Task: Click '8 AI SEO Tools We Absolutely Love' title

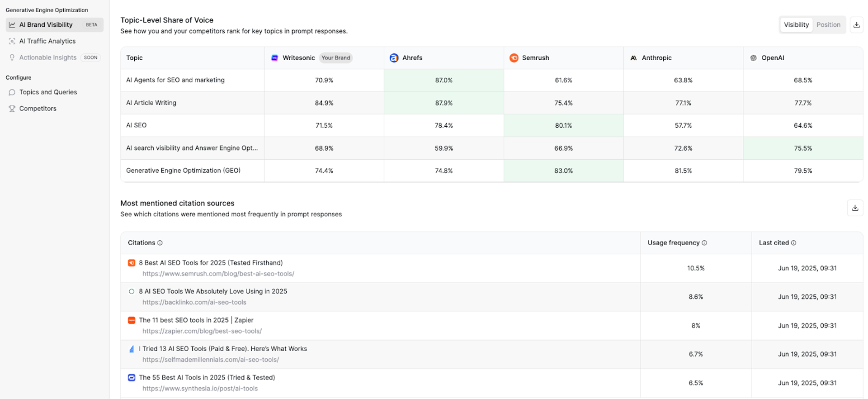Action: 213,291
